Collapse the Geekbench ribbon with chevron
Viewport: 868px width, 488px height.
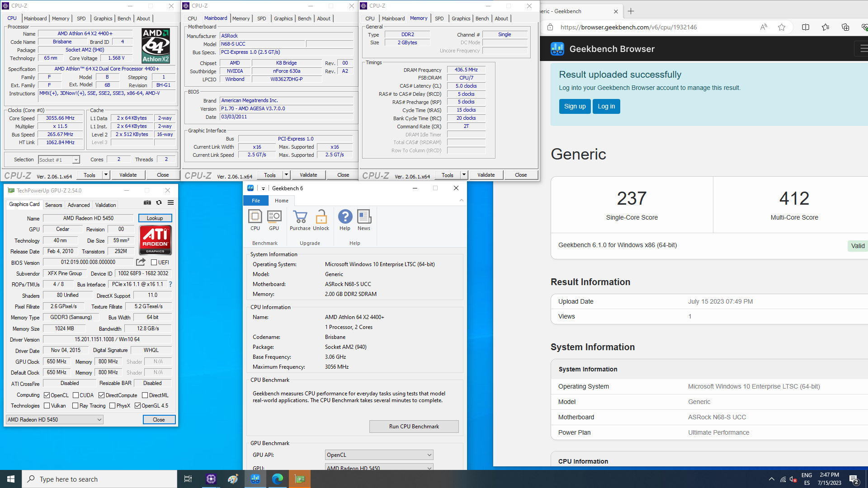click(461, 201)
